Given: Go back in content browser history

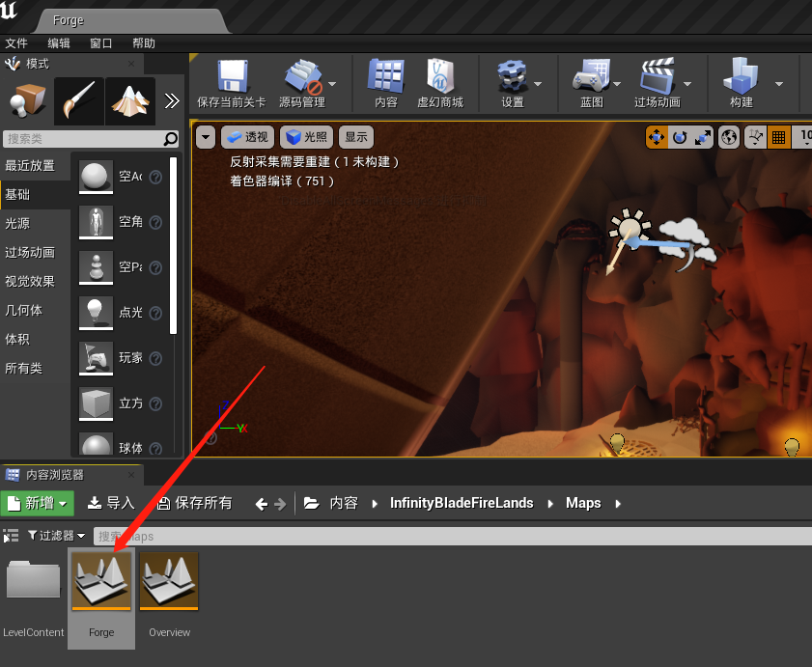Looking at the screenshot, I should (262, 504).
